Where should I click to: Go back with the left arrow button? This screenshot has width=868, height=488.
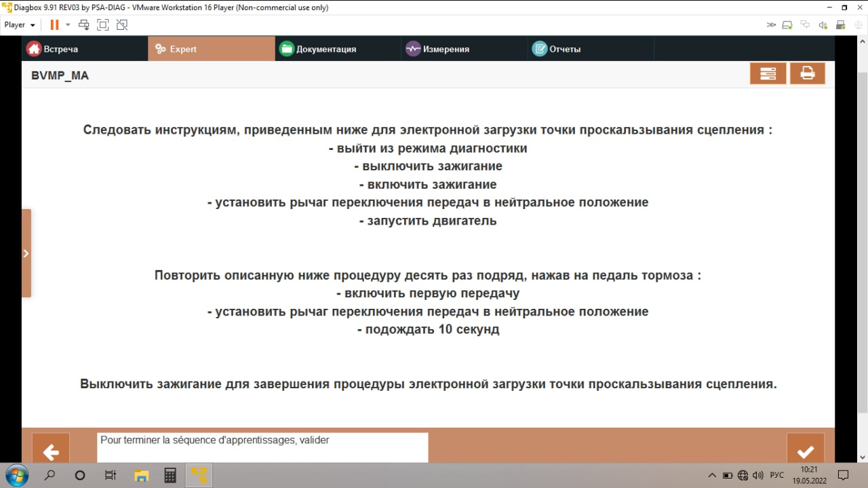(51, 449)
